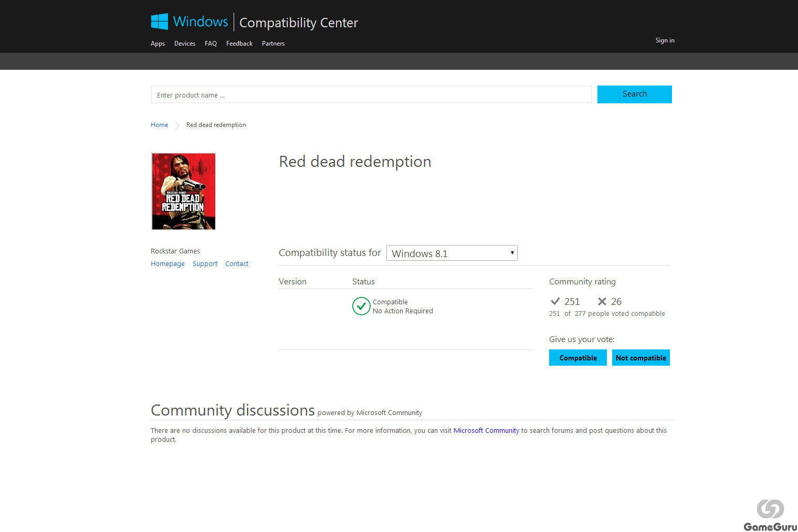The width and height of the screenshot is (798, 532).
Task: Go to Home via breadcrumb
Action: 159,125
